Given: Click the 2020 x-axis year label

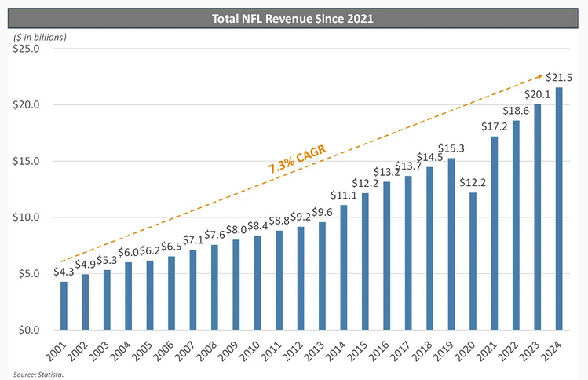Looking at the screenshot, I should [x=465, y=351].
